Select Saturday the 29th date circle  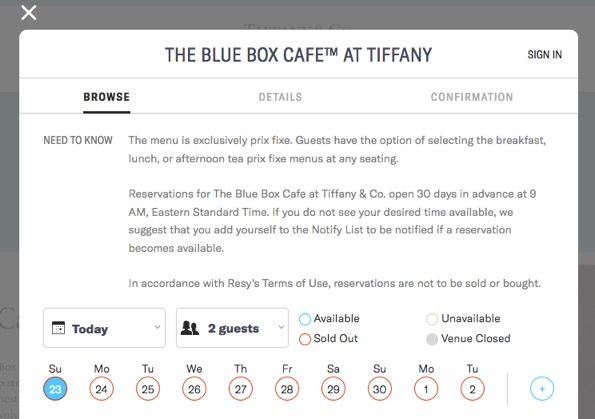333,389
